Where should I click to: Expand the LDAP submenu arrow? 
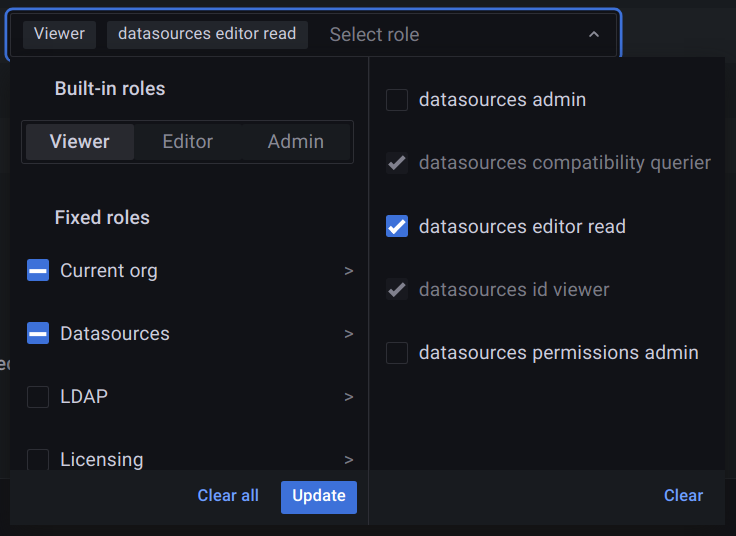(349, 397)
